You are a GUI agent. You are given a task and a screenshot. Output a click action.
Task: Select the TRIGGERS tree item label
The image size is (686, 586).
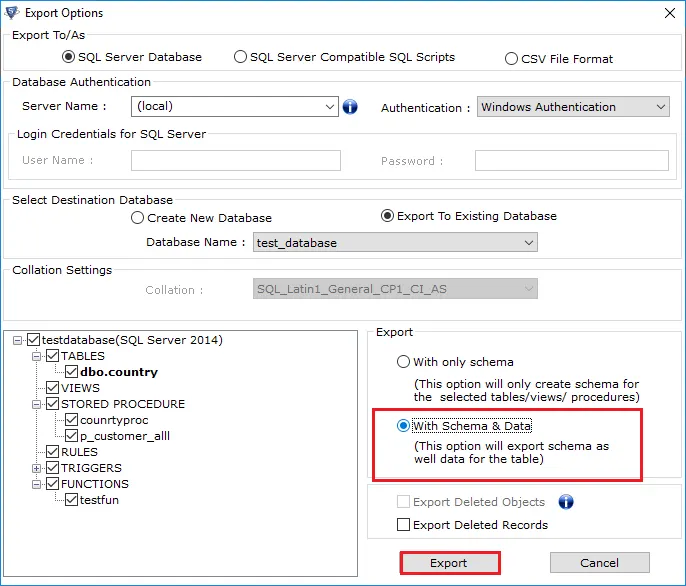[x=91, y=468]
